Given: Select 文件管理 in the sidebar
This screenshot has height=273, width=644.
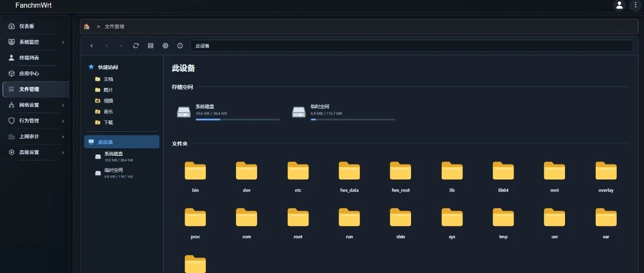Looking at the screenshot, I should 36,89.
